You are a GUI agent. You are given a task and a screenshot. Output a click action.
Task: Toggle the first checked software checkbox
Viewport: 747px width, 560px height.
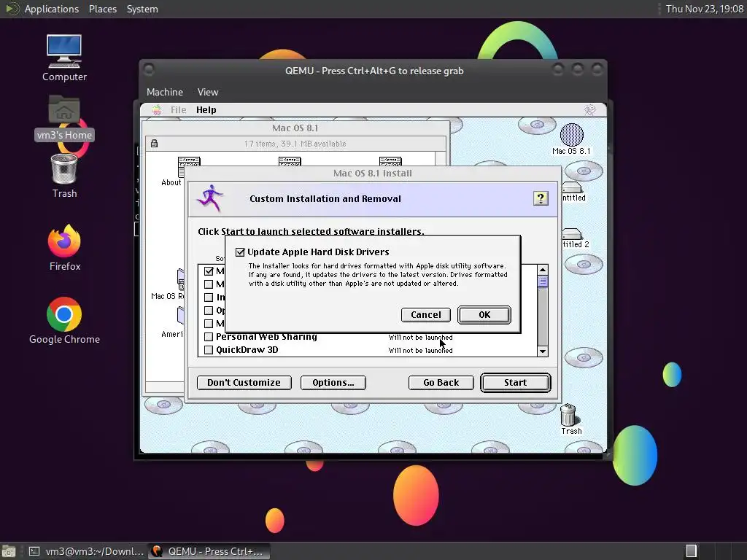(208, 271)
